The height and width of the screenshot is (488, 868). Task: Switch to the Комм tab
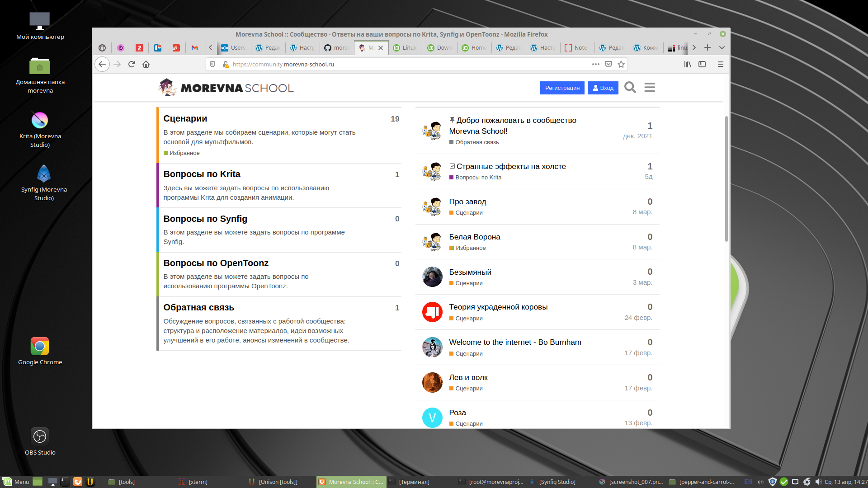[x=646, y=47]
